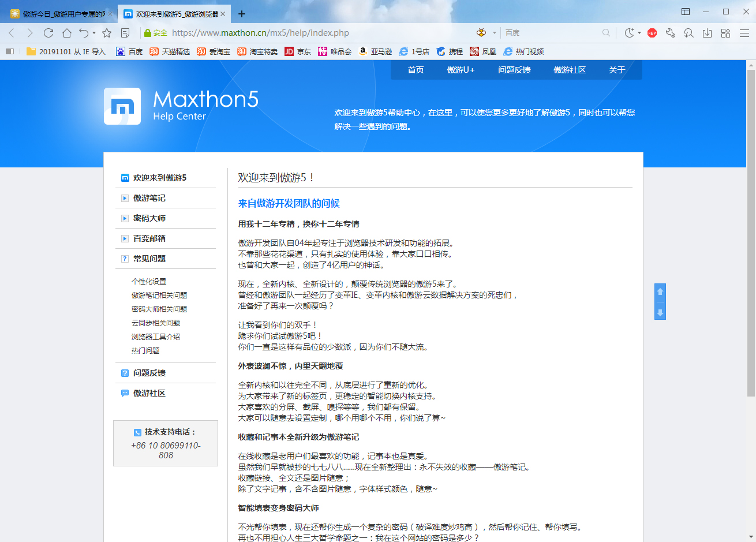Open the download manager icon
This screenshot has width=756, height=542.
(x=706, y=33)
